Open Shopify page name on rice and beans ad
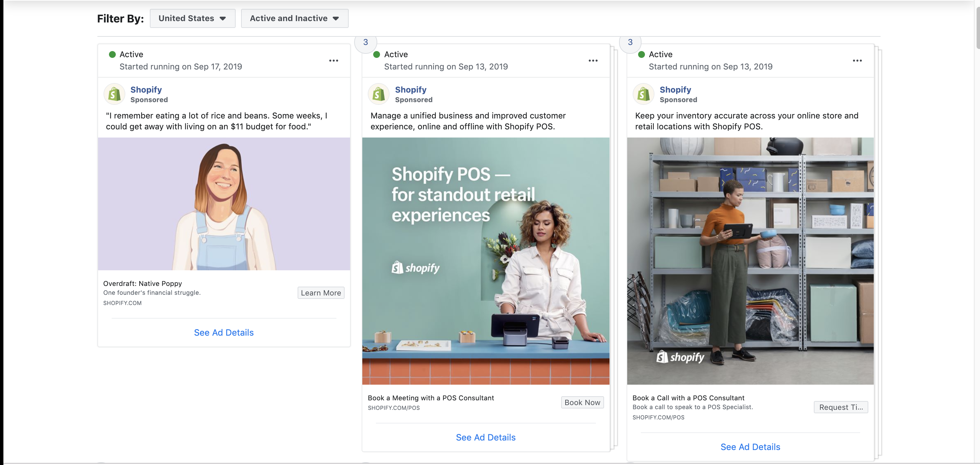Screen dimensions: 980x465 tap(146, 90)
